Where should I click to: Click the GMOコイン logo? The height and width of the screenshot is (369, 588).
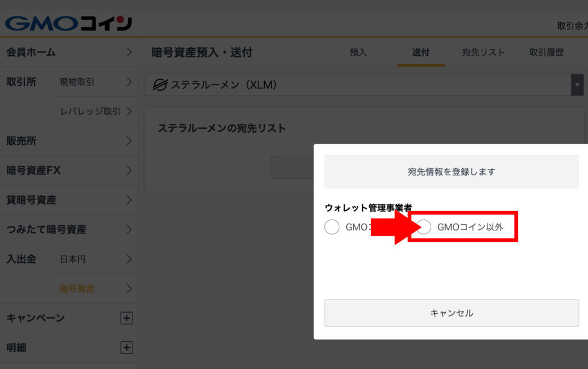click(x=69, y=23)
